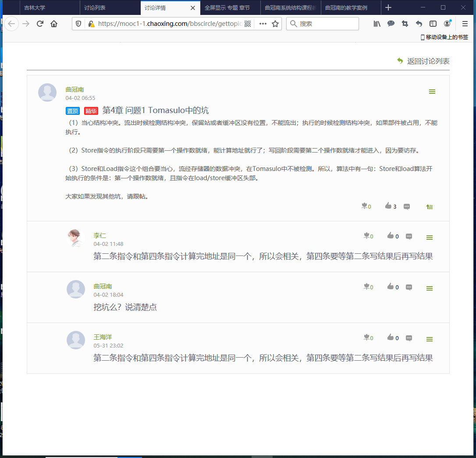Click in the 搜索 search box
The image size is (476, 458).
point(327,24)
